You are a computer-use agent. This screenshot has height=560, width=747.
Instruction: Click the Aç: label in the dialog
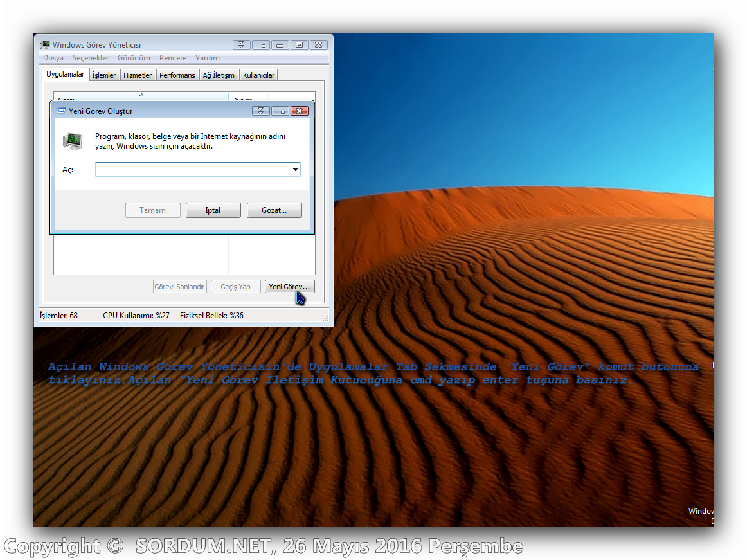67,170
